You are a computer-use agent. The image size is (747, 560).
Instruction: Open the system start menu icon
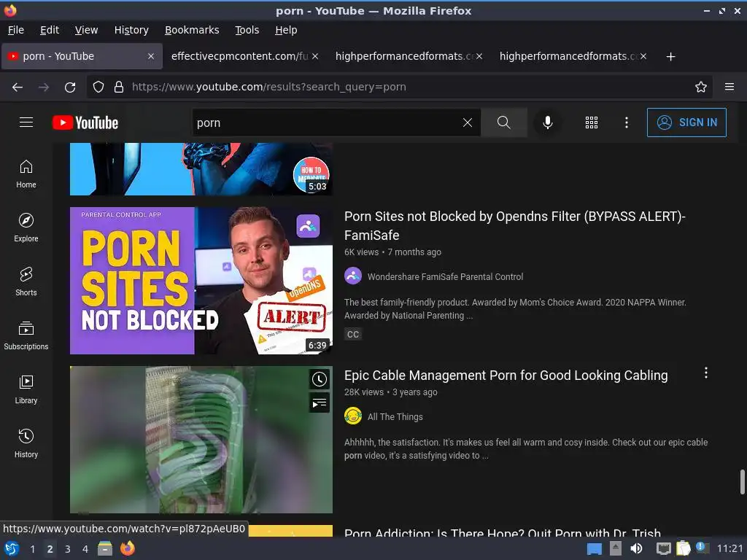coord(12,548)
